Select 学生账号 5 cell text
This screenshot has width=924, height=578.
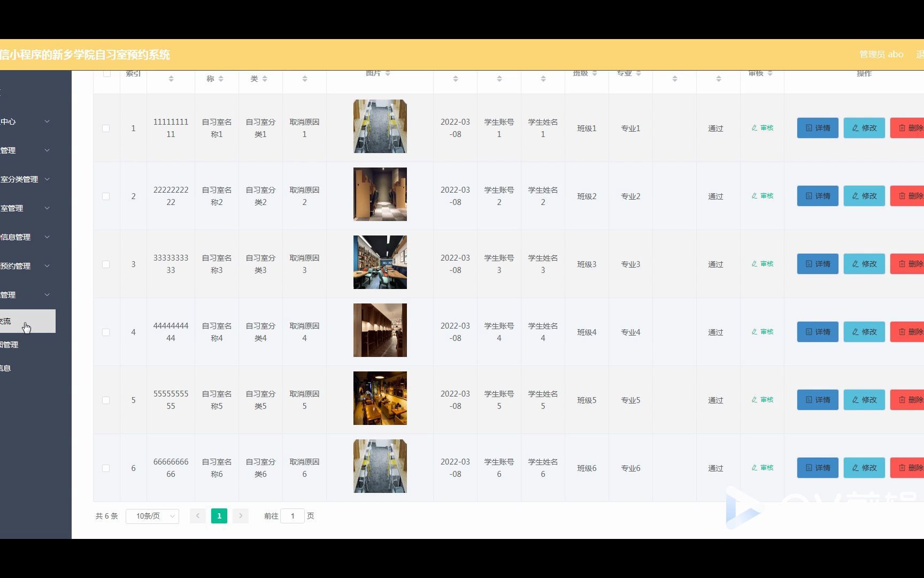pyautogui.click(x=499, y=400)
